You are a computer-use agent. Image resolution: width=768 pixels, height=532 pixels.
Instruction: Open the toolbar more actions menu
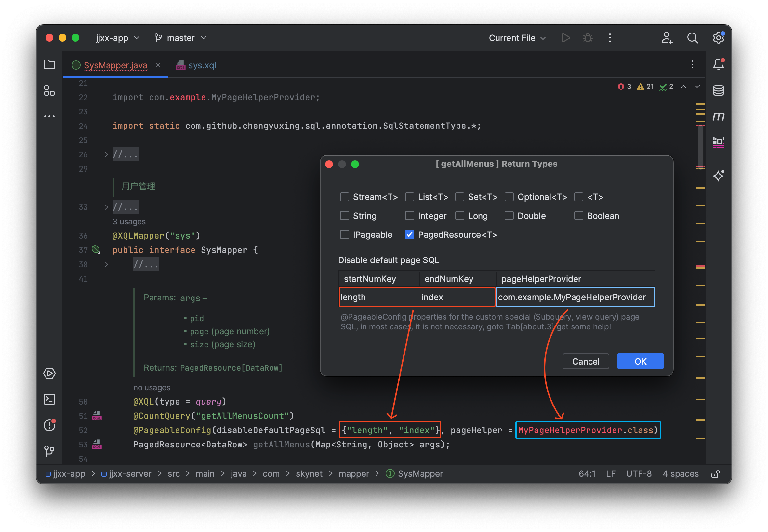610,38
